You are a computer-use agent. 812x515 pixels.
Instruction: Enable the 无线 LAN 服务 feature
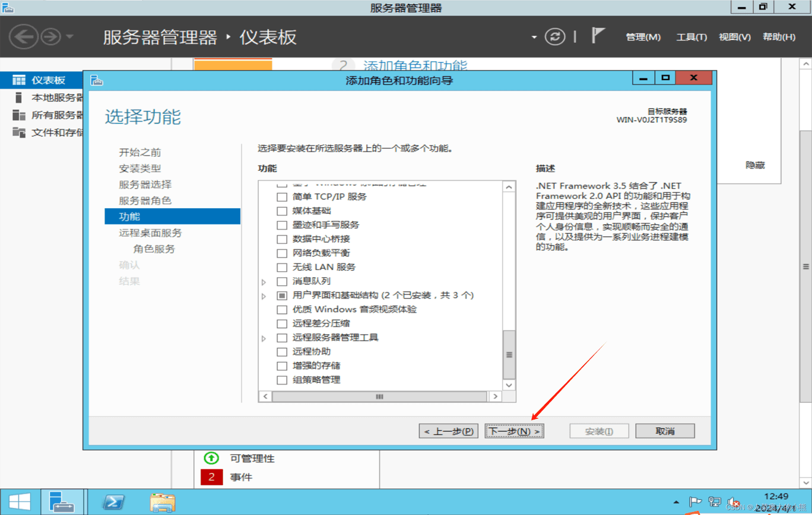point(282,267)
